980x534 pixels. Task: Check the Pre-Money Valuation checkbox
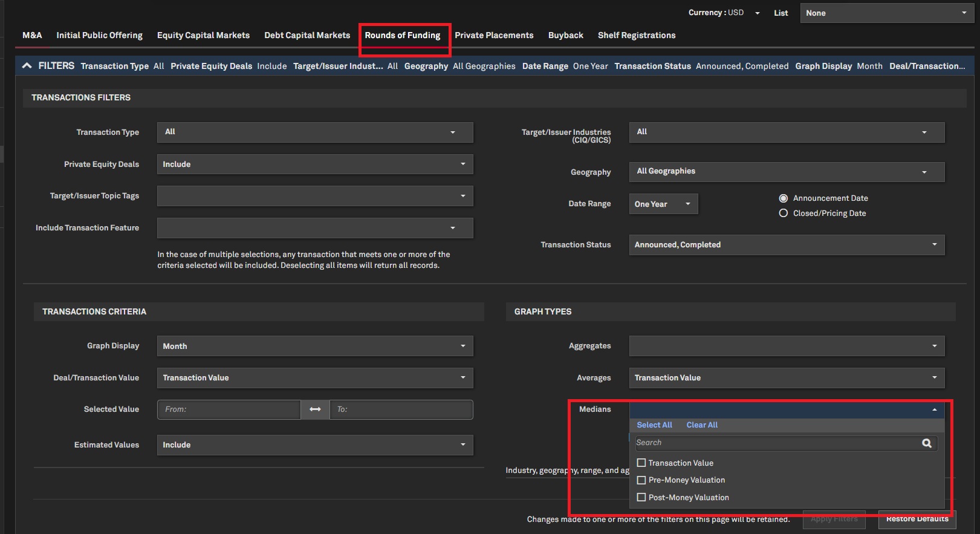click(x=641, y=480)
